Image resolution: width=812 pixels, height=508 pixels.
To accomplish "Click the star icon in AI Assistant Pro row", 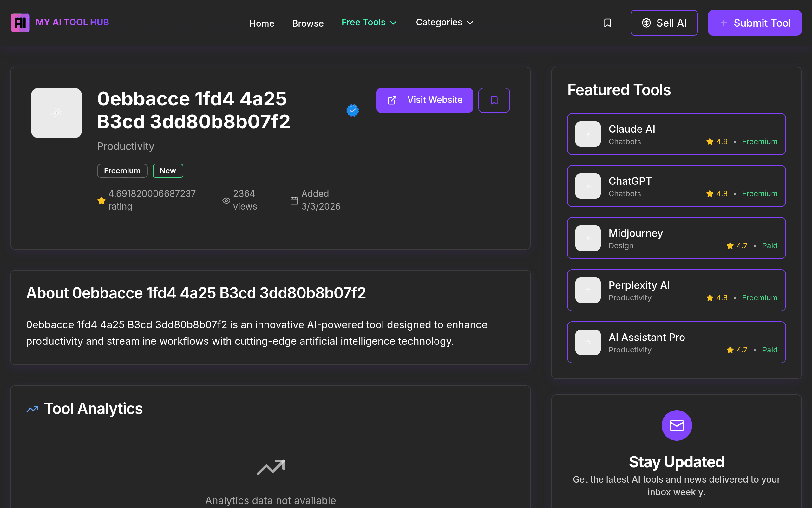I will pos(730,350).
